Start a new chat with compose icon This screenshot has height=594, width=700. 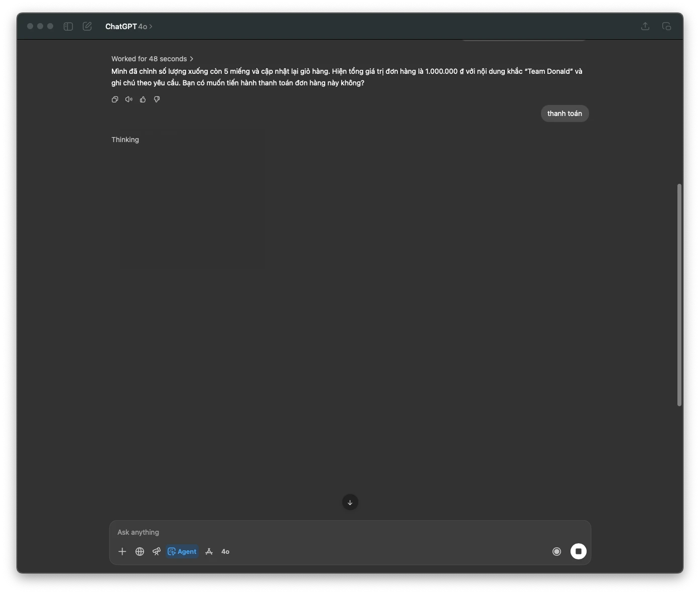(x=87, y=26)
